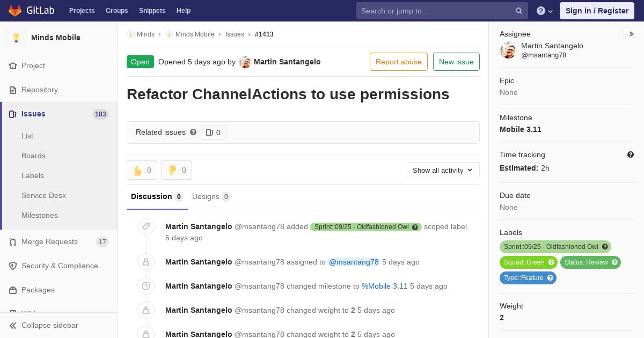This screenshot has height=338, width=644.
Task: Click Sign in / Register button
Action: (x=597, y=11)
